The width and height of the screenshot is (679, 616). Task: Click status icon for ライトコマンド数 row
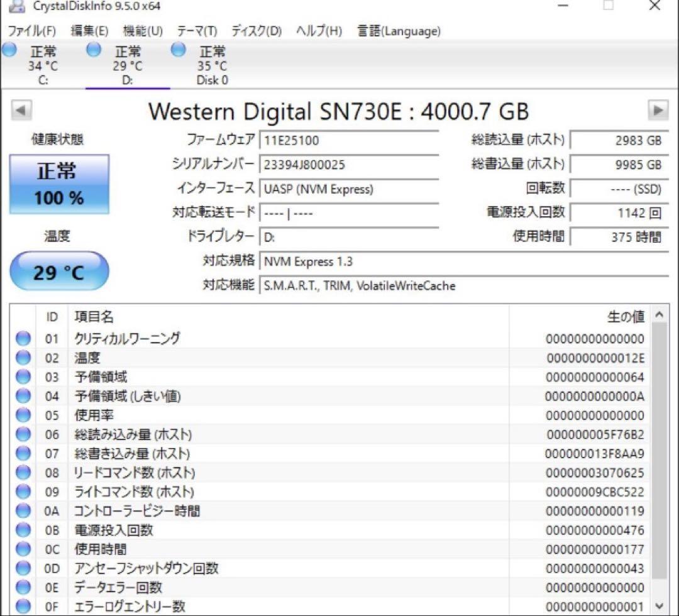coord(23,492)
